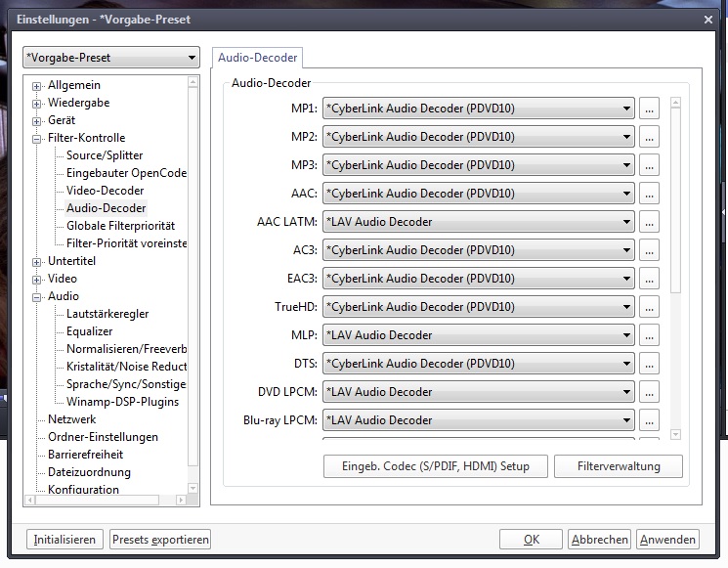Screen dimensions: 728x568
Task: Open the MP2 decoder dropdown
Action: pyautogui.click(x=478, y=137)
